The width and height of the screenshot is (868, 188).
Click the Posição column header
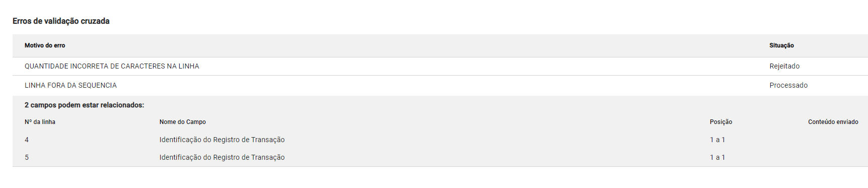click(721, 122)
